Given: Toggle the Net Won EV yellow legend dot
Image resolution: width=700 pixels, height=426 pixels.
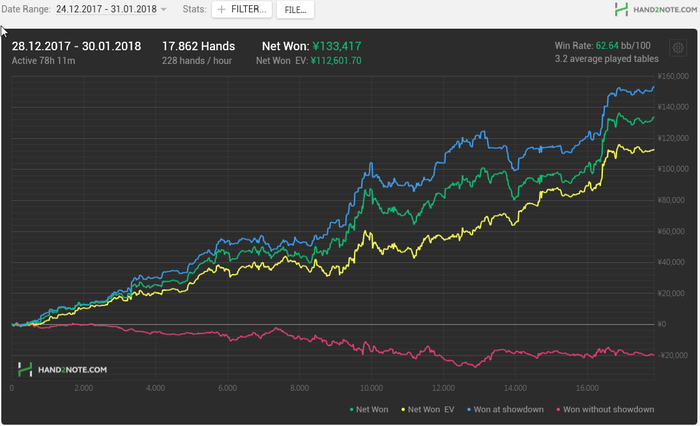Looking at the screenshot, I should [x=402, y=409].
